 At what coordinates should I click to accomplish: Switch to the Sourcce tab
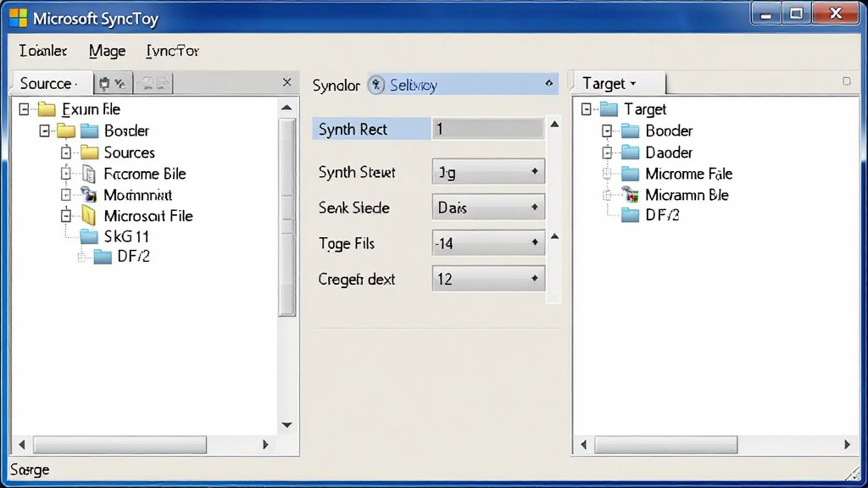coord(52,83)
